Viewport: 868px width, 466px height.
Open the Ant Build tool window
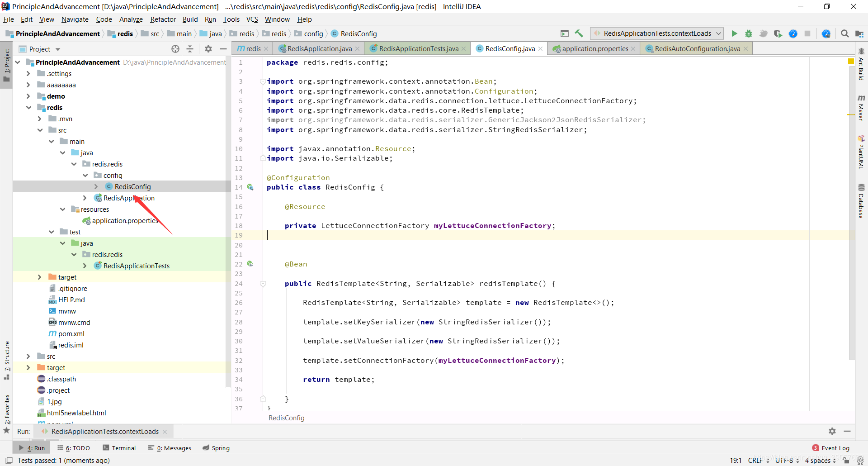point(861,63)
